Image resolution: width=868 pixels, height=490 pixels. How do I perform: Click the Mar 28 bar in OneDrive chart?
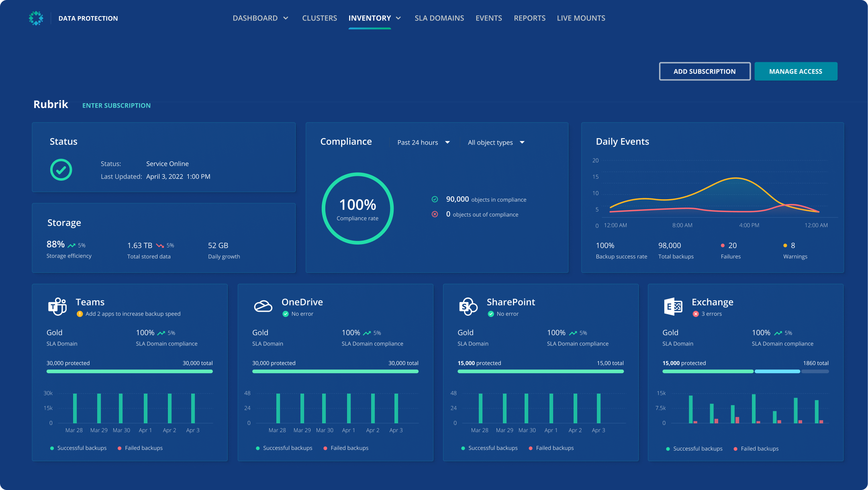[278, 408]
